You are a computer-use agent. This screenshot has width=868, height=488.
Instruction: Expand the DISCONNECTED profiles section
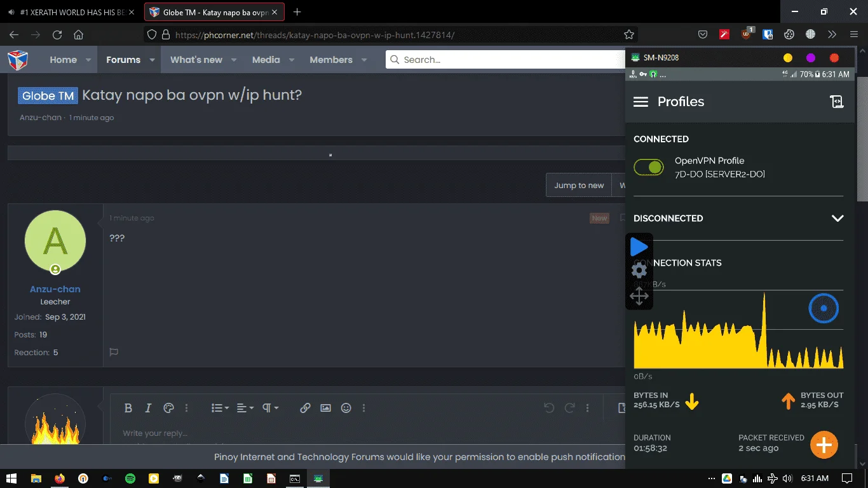[x=837, y=218]
